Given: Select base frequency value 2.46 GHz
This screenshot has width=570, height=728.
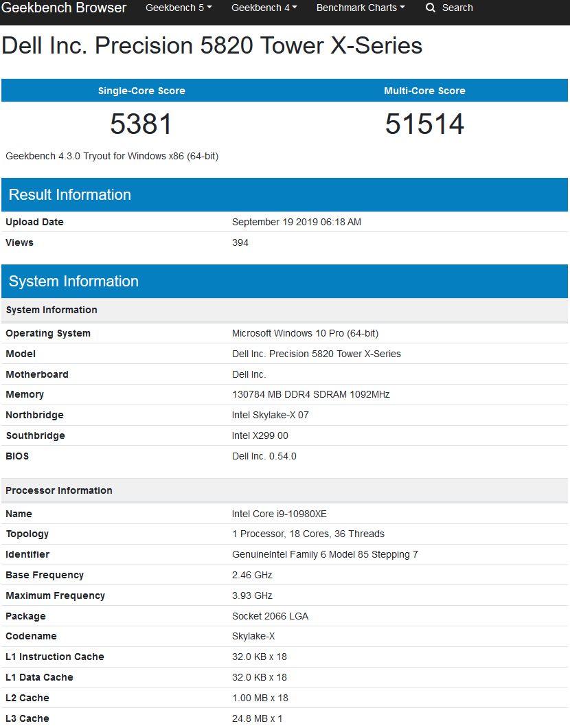Looking at the screenshot, I should pos(252,576).
